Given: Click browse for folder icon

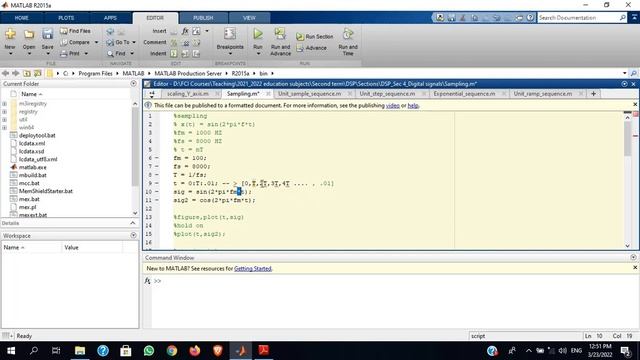Looking at the screenshot, I should coord(38,73).
